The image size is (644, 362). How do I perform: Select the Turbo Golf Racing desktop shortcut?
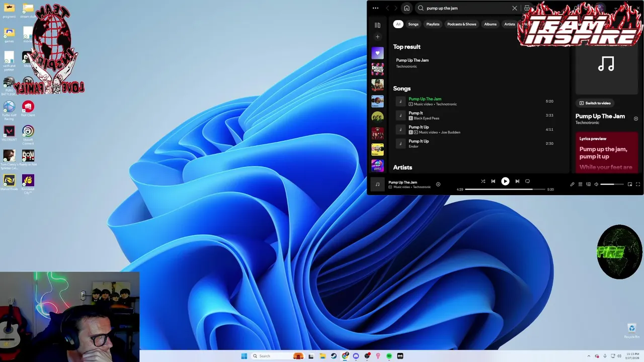pyautogui.click(x=9, y=110)
